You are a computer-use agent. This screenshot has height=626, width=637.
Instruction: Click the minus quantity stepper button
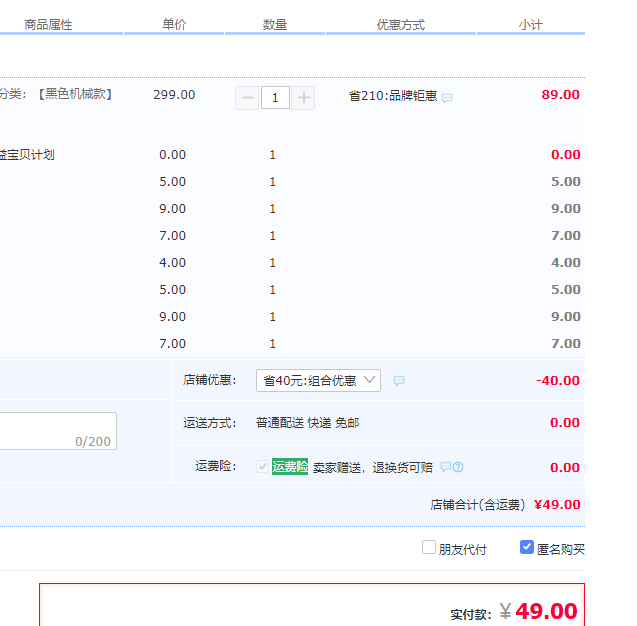click(247, 98)
